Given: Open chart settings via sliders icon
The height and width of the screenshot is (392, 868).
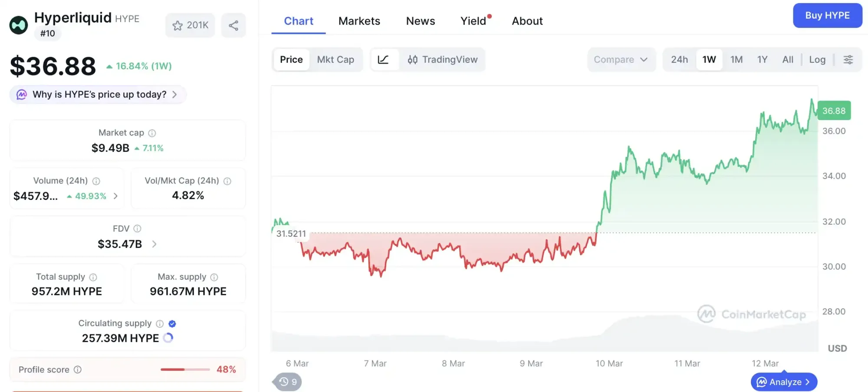Looking at the screenshot, I should click(x=848, y=59).
